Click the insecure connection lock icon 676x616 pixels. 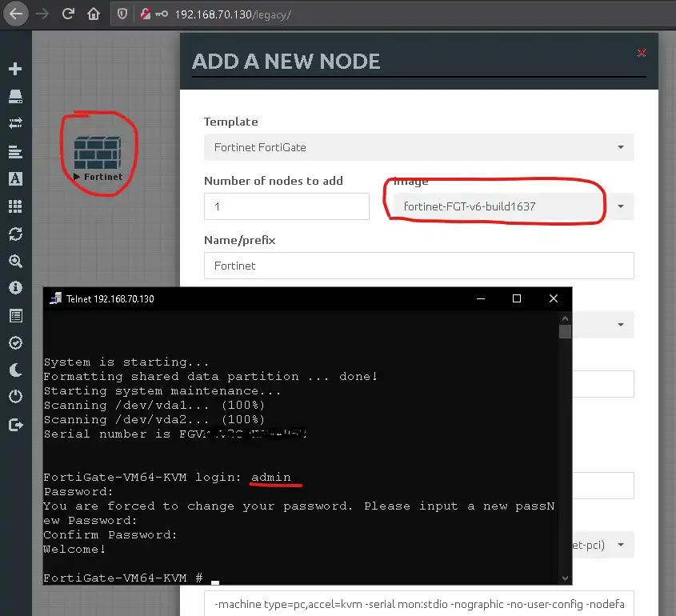[146, 14]
